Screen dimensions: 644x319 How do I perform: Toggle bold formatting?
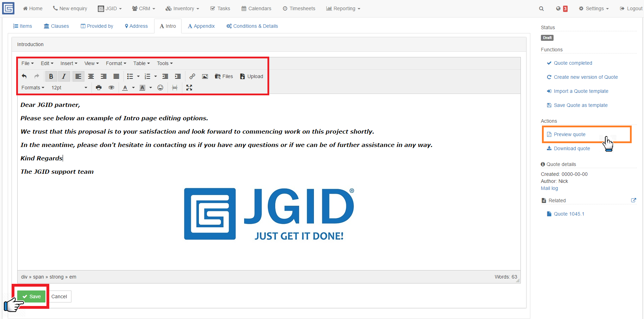pyautogui.click(x=51, y=76)
